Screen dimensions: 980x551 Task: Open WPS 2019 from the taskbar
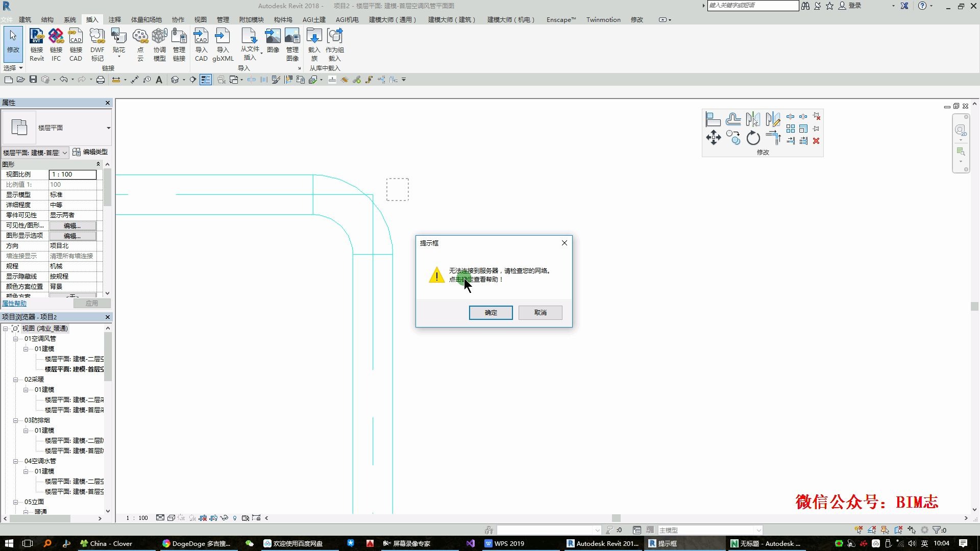click(504, 543)
